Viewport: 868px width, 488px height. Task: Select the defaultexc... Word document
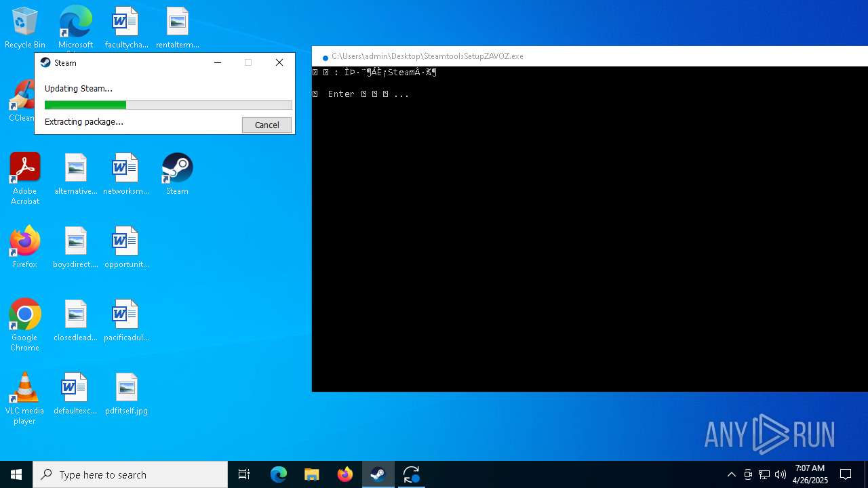(75, 394)
